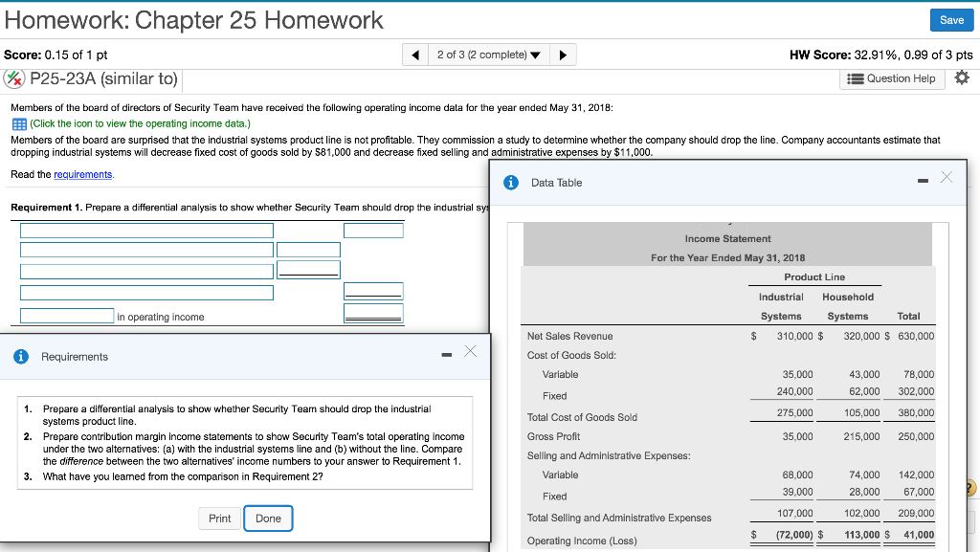Open the requirements link
Screen dimensions: 980x552
[x=83, y=174]
